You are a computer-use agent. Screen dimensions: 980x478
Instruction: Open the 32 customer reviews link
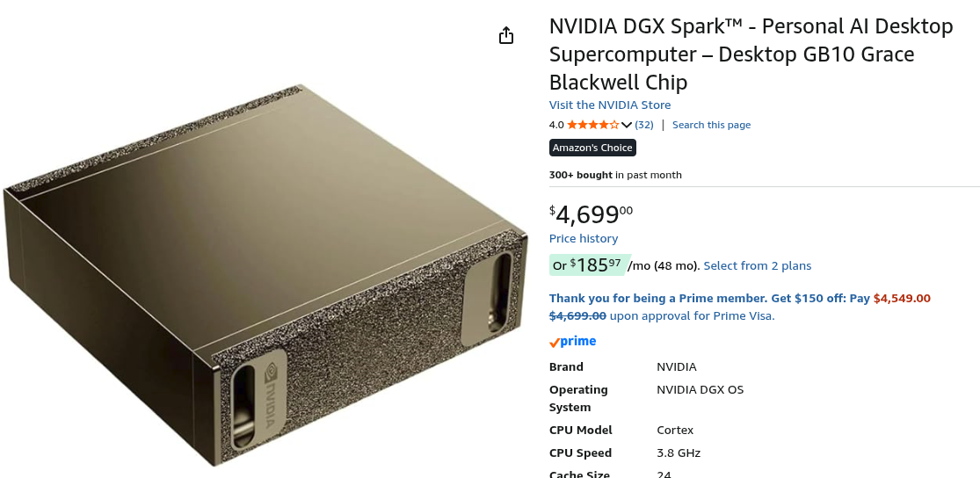coord(644,125)
